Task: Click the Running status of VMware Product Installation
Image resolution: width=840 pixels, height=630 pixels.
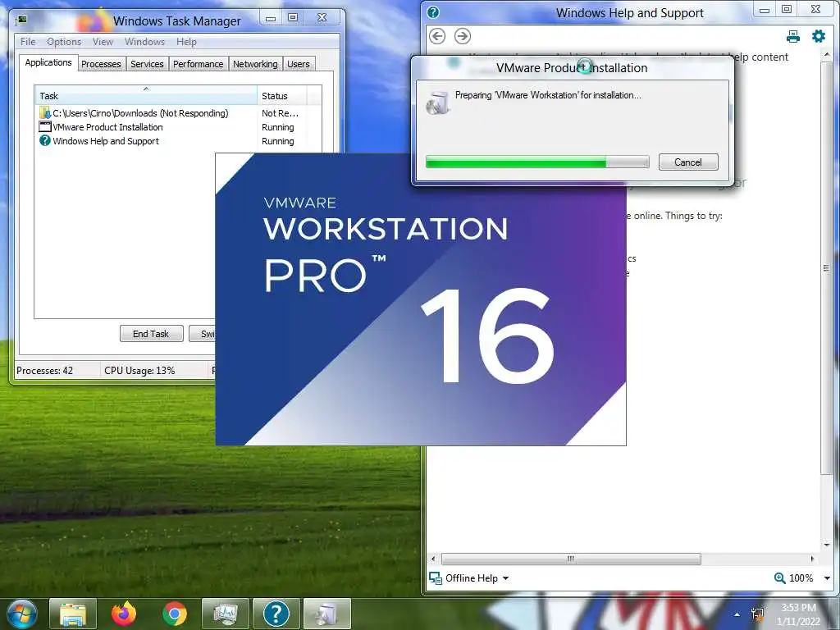Action: (x=277, y=127)
